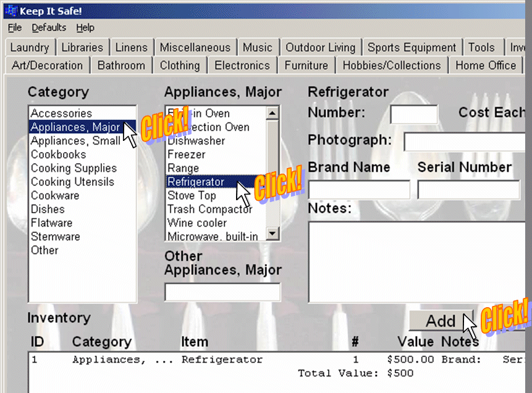The height and width of the screenshot is (393, 532).
Task: Select Trash Compactor item
Action: (x=216, y=209)
